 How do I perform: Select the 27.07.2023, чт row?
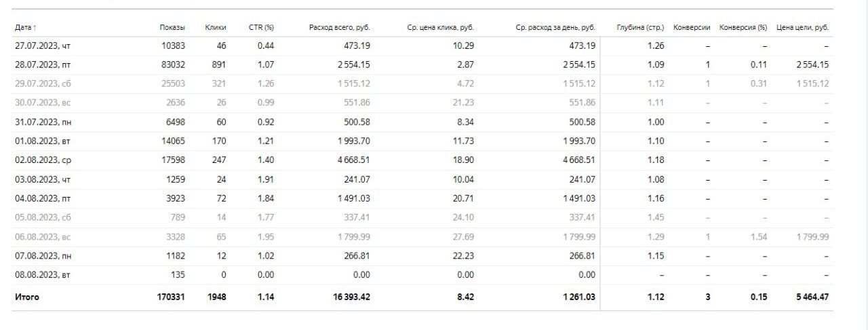coord(422,45)
